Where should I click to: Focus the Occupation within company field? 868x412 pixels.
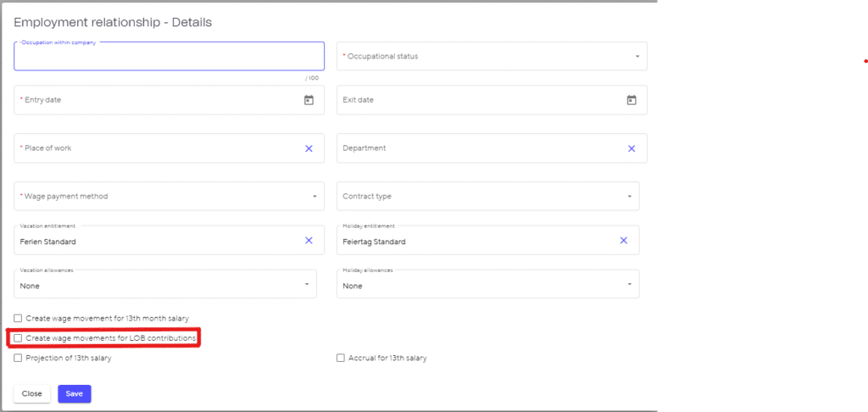[169, 58]
